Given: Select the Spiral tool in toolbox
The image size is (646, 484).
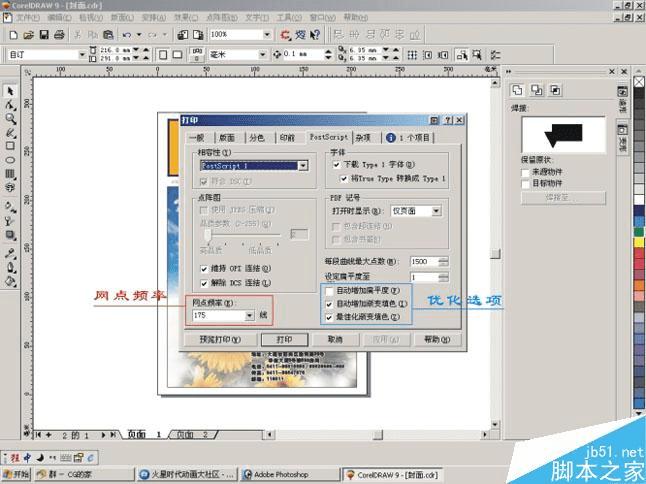Looking at the screenshot, I should 10,187.
